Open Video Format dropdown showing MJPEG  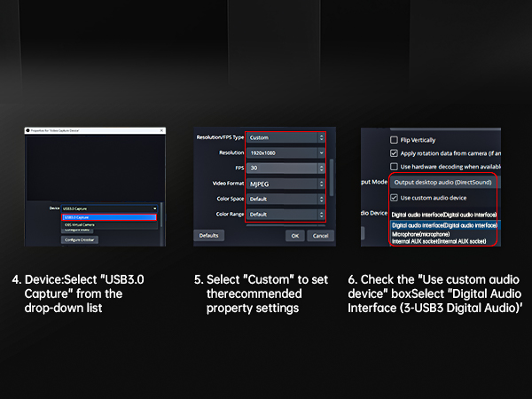(286, 184)
